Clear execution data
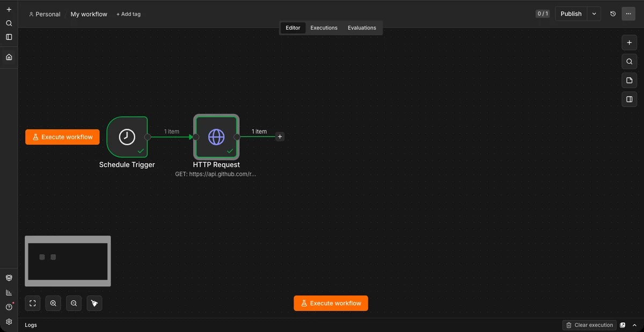 (589, 325)
